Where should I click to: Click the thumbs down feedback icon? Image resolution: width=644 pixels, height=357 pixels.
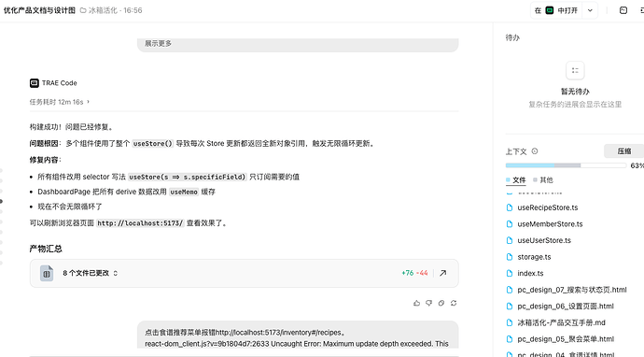pos(428,303)
